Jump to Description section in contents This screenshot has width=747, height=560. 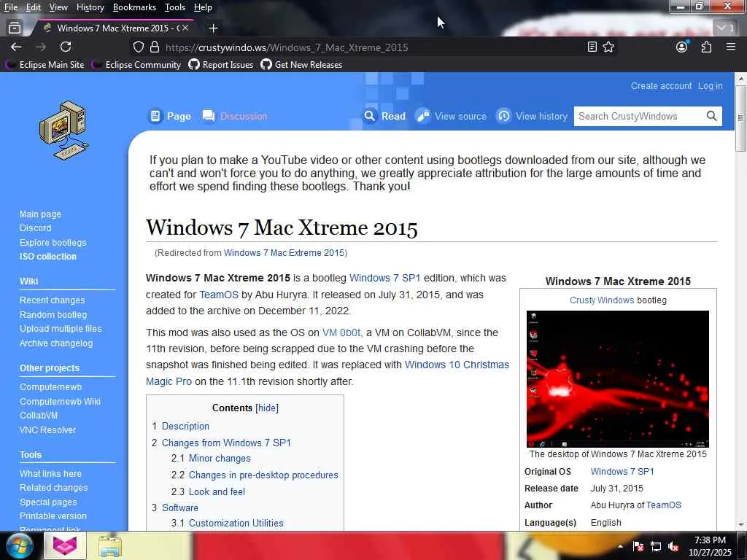pos(185,426)
